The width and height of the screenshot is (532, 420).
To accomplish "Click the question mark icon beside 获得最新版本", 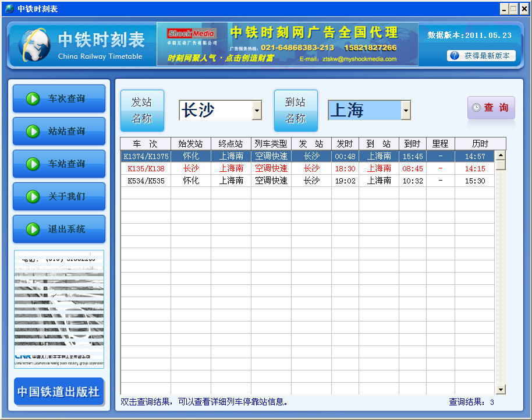I will (x=455, y=56).
